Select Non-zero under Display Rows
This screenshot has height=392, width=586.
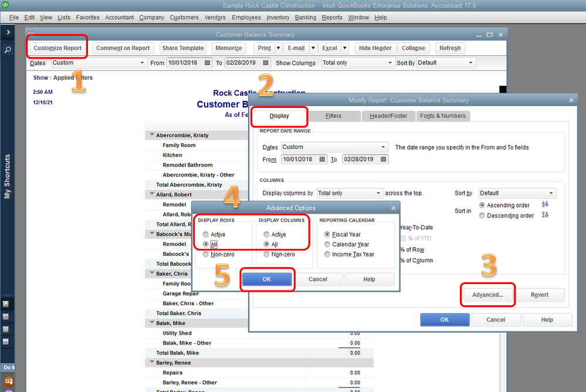206,254
